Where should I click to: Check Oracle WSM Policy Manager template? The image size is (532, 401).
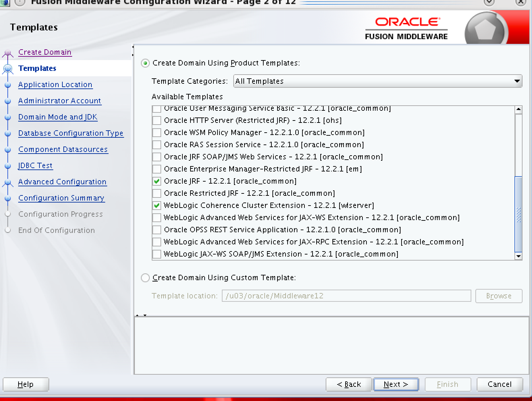[157, 133]
